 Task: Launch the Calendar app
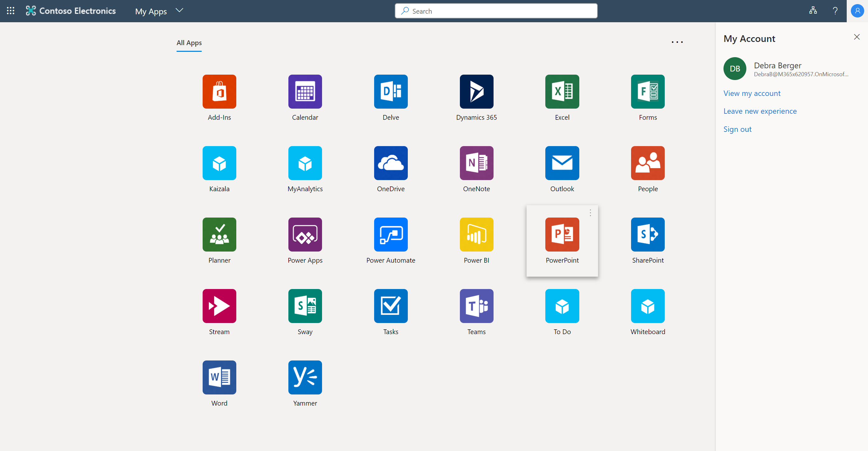(x=305, y=91)
